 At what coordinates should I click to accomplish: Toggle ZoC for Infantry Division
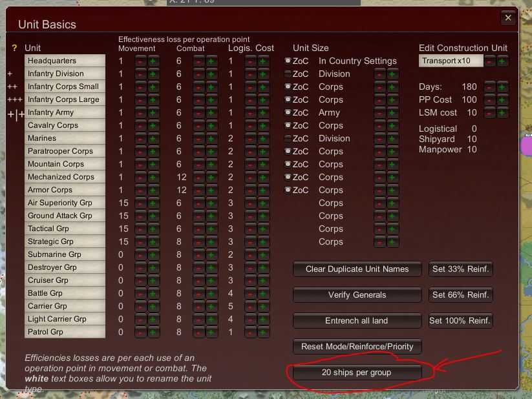pos(288,74)
